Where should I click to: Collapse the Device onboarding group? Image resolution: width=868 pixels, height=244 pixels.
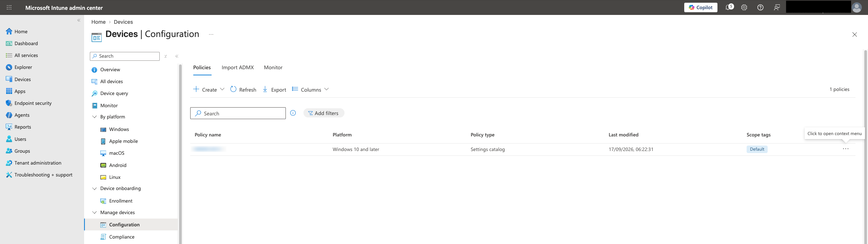click(94, 188)
